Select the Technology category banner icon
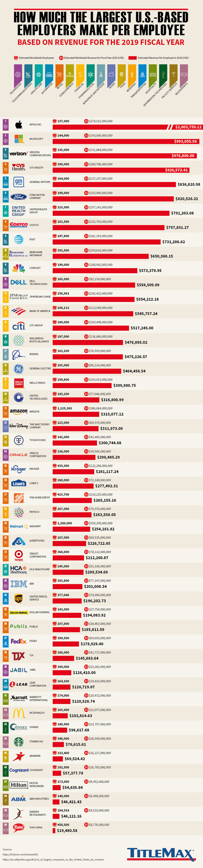Image resolution: width=203 pixels, height=868 pixels. 18,75
